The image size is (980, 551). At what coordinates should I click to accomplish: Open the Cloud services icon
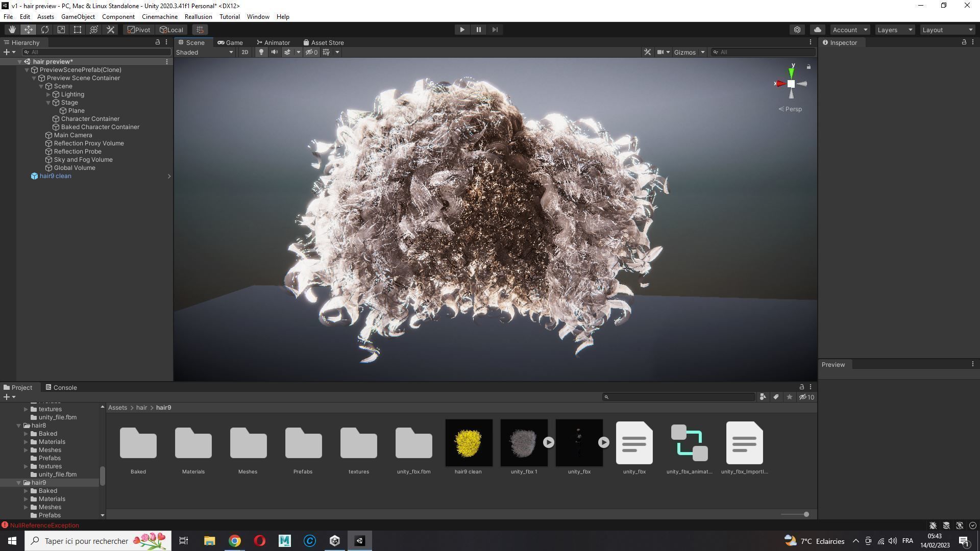point(817,30)
